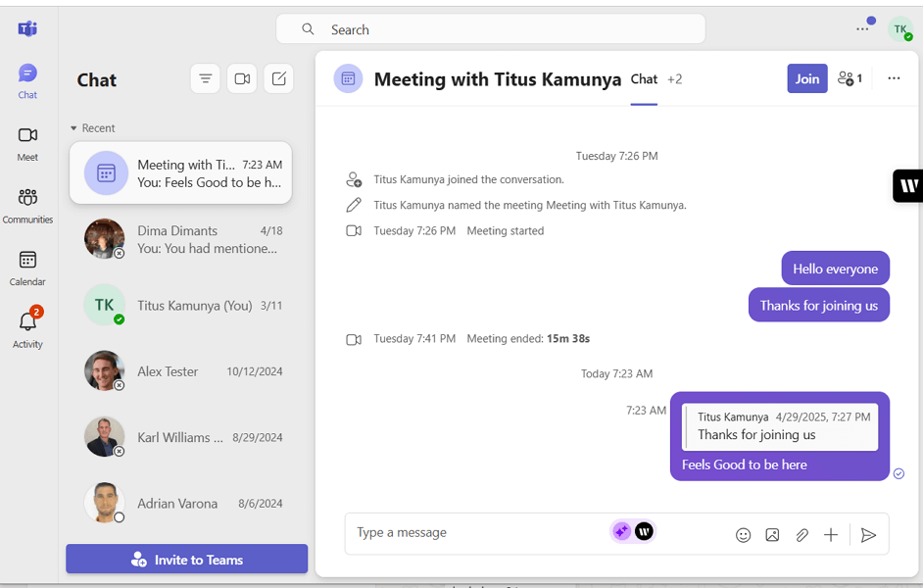The width and height of the screenshot is (923, 588).
Task: Click Titus Kamunya joined the conversation notice
Action: pos(468,179)
